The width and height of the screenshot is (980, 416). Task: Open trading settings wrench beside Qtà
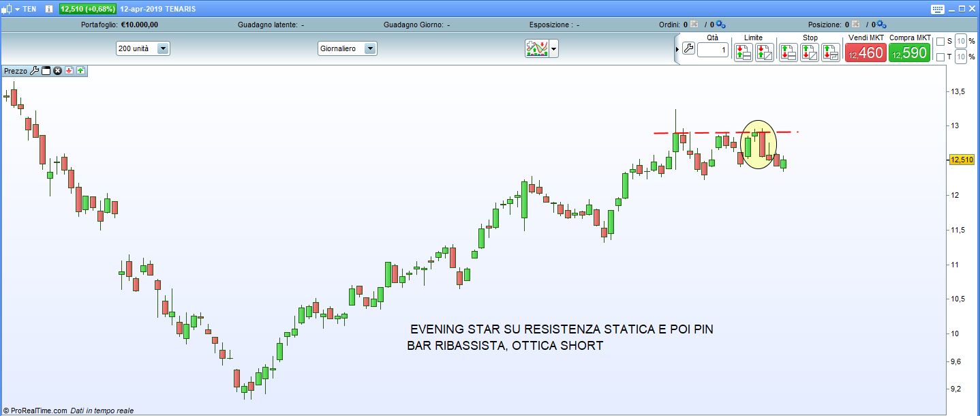688,49
